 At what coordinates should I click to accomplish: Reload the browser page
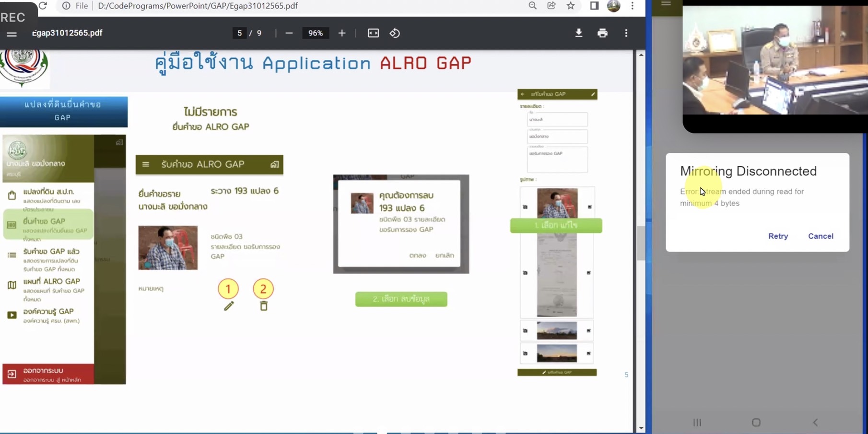point(43,6)
